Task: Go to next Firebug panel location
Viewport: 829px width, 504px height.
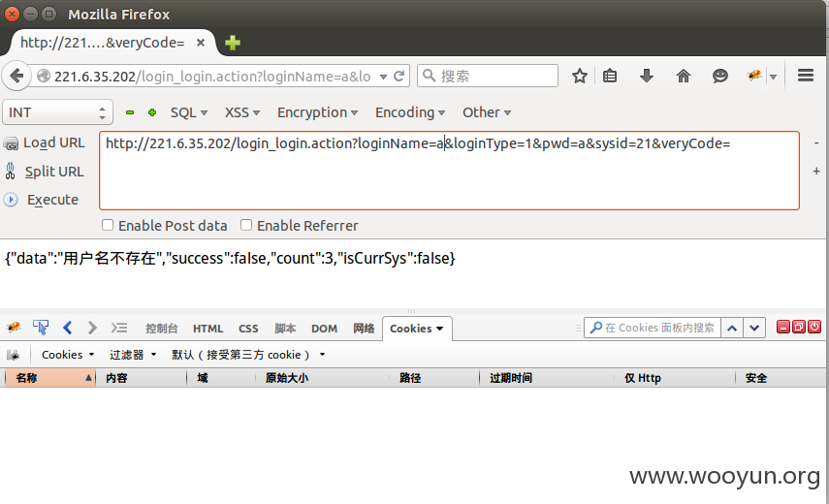Action: click(x=92, y=328)
